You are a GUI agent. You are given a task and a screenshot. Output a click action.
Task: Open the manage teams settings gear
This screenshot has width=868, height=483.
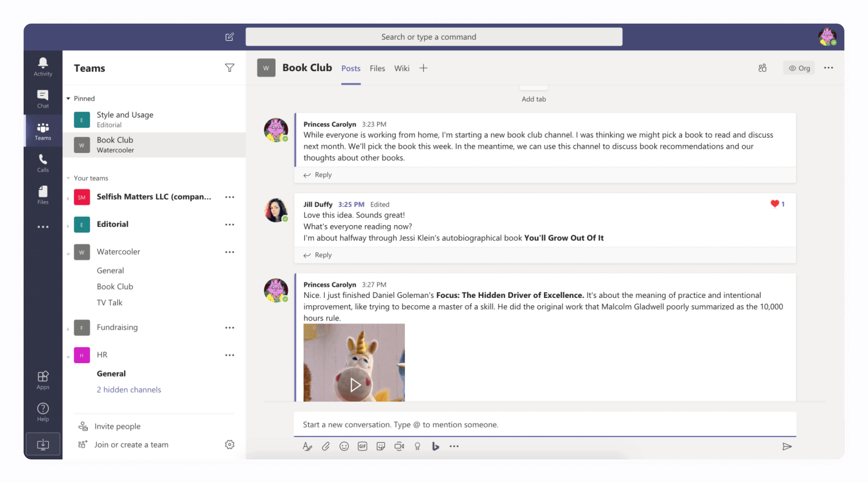pos(230,444)
